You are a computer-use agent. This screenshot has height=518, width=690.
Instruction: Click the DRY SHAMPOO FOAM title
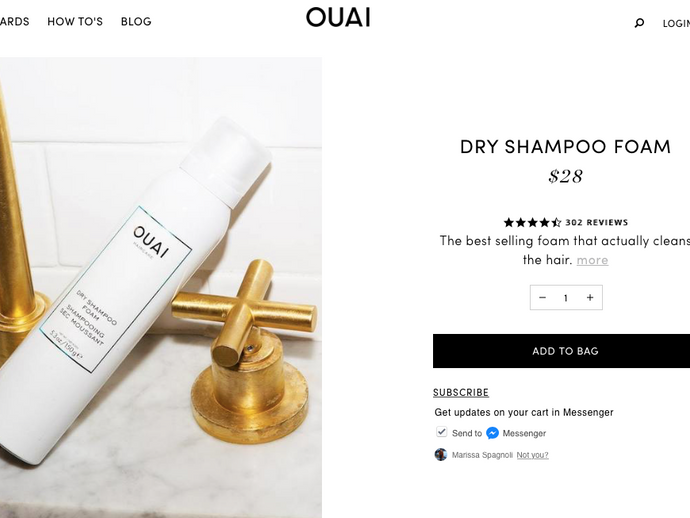[565, 147]
